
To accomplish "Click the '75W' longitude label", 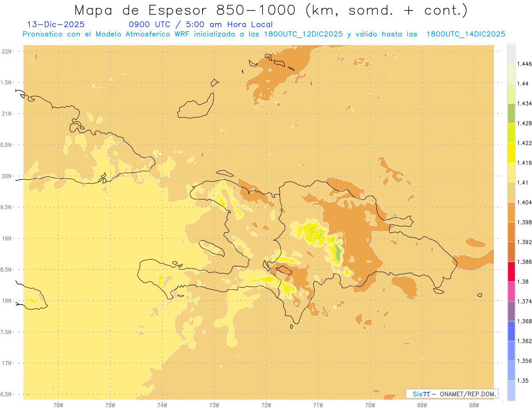I will pos(110,405).
